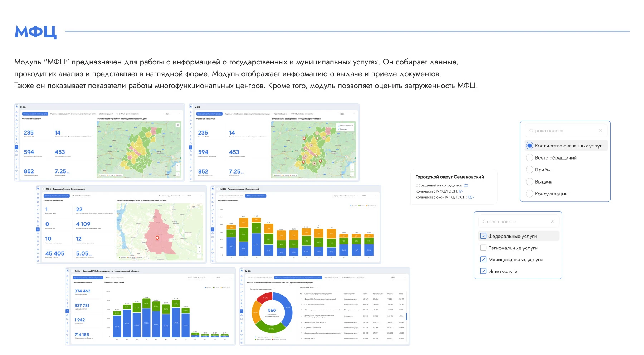Type in the "Строка поиска" field above radio options
The height and width of the screenshot is (355, 644).
(560, 131)
